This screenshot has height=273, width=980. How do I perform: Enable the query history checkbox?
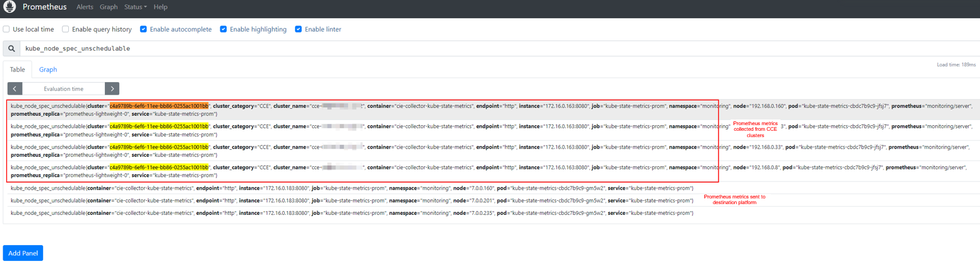coord(66,29)
